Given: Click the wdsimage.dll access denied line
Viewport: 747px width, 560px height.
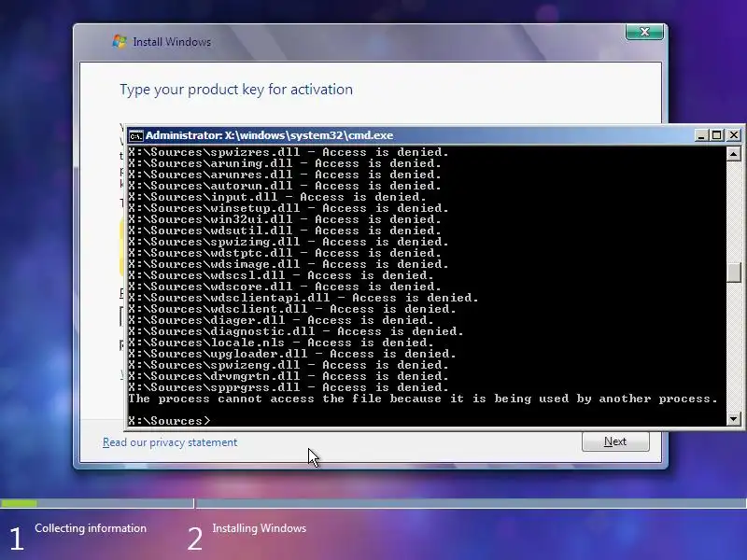Looking at the screenshot, I should (289, 264).
